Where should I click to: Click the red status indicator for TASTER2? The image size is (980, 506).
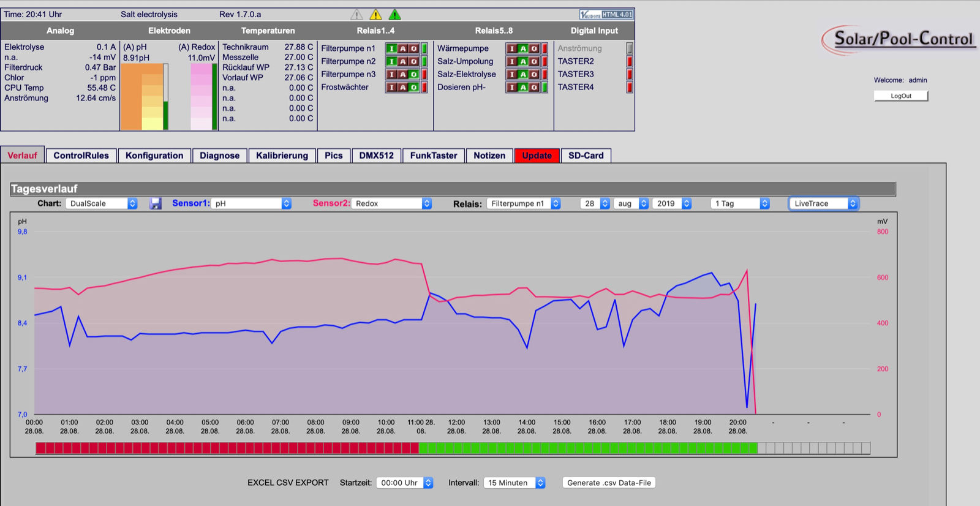point(629,61)
